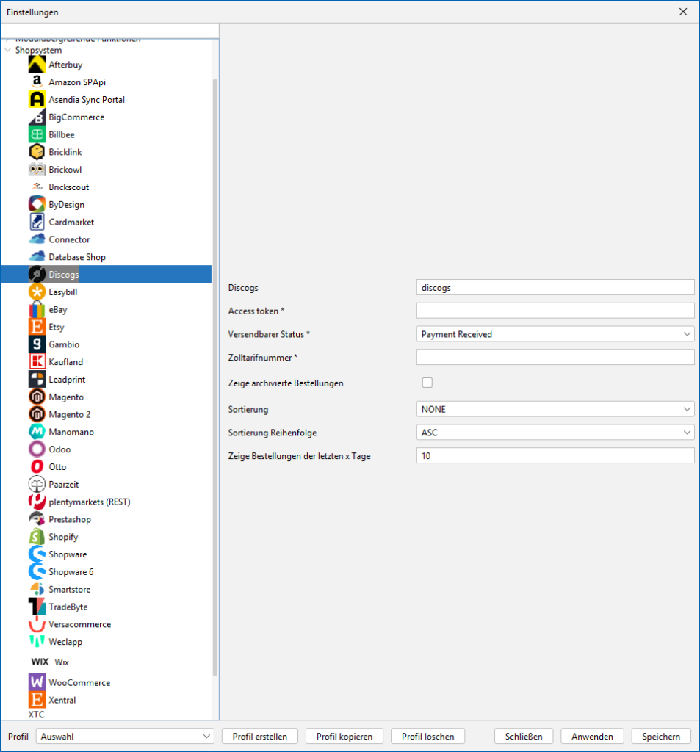Screen dimensions: 700x752
Task: Click the eBay logo icon
Action: [x=37, y=310]
